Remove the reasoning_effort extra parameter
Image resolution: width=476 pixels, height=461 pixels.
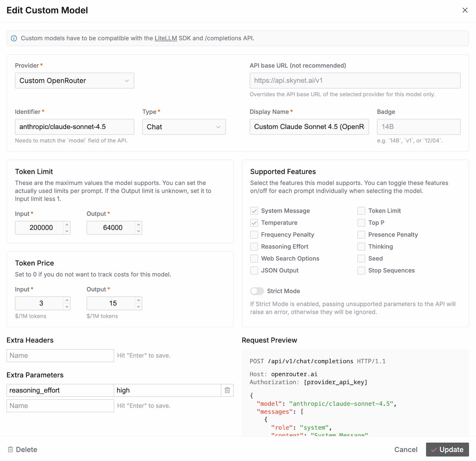[x=227, y=390]
